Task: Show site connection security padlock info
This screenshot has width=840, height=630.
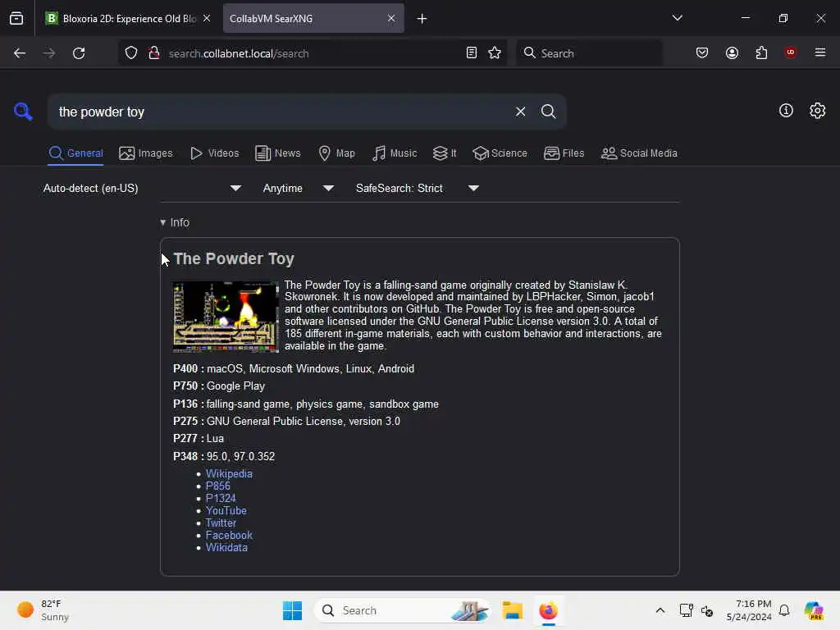Action: pyautogui.click(x=154, y=53)
